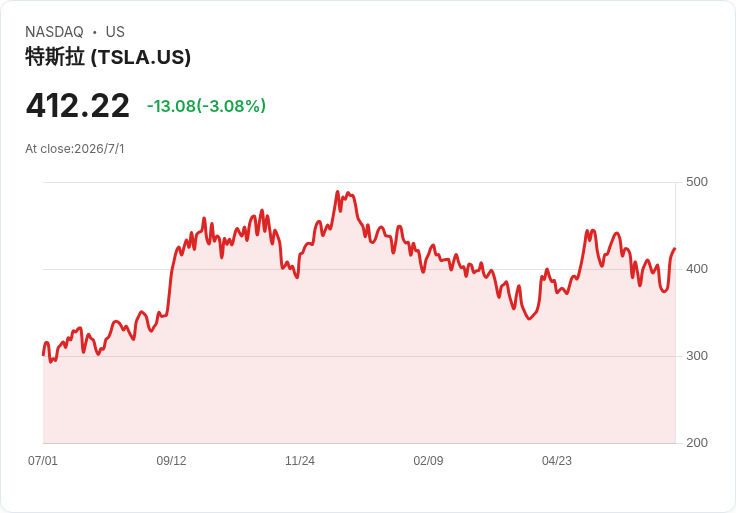The width and height of the screenshot is (736, 513).
Task: Click the separator dot between NASDAQ and US
Action: [95, 32]
